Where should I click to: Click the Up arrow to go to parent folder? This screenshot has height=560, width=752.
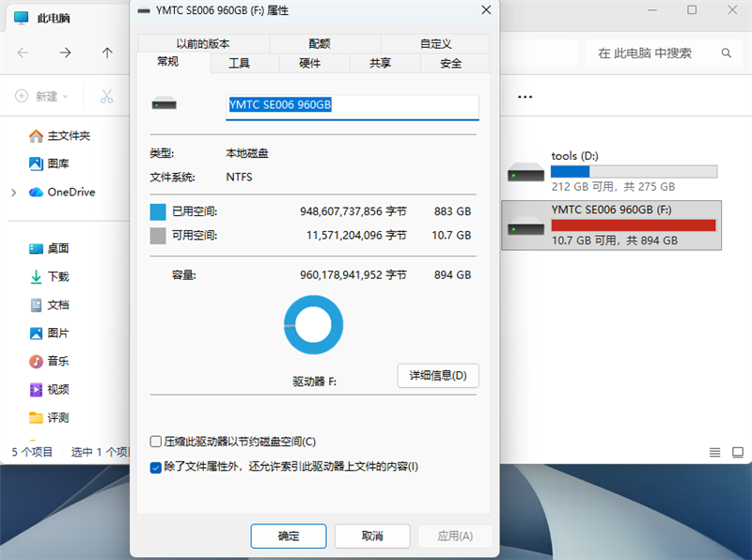click(107, 54)
